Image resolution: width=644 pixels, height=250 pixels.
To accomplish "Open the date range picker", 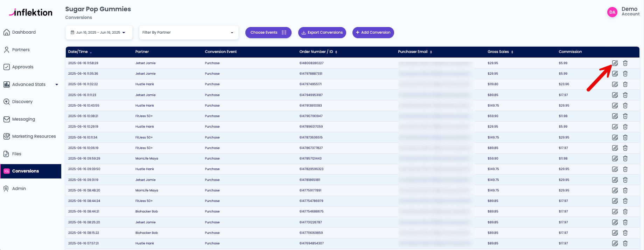I will point(99,33).
